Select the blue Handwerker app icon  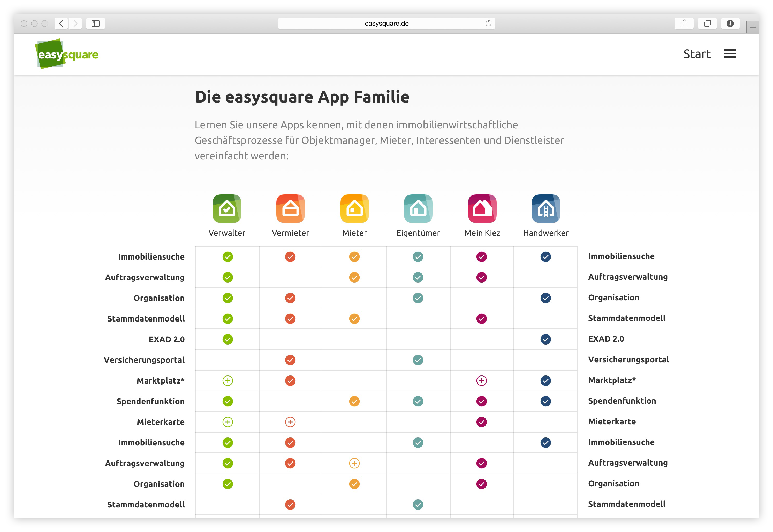click(546, 209)
